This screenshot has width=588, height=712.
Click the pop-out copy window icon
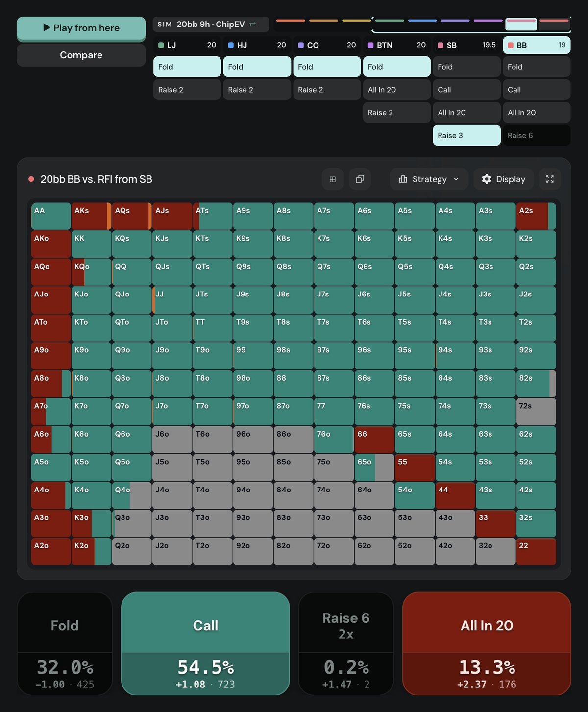coord(360,179)
